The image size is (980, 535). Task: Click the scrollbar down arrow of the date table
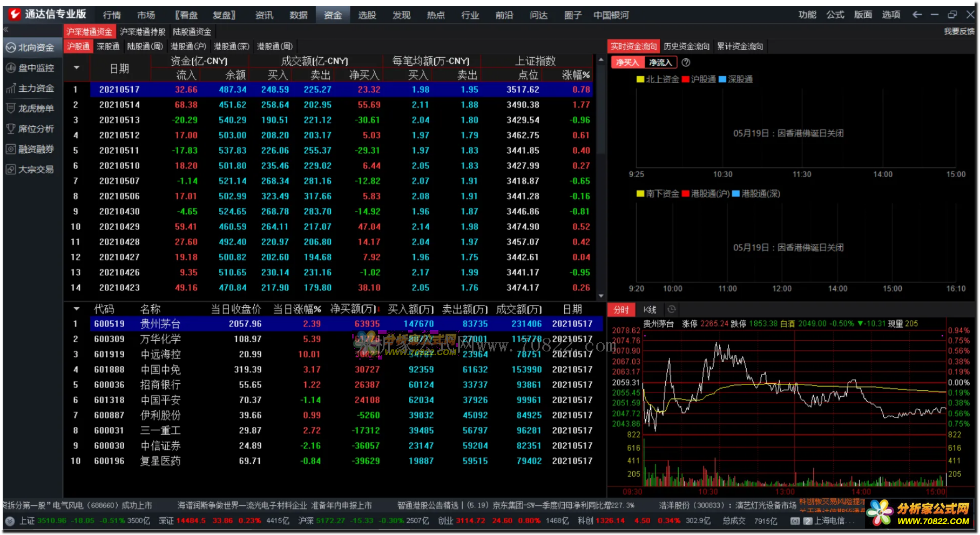(x=600, y=296)
